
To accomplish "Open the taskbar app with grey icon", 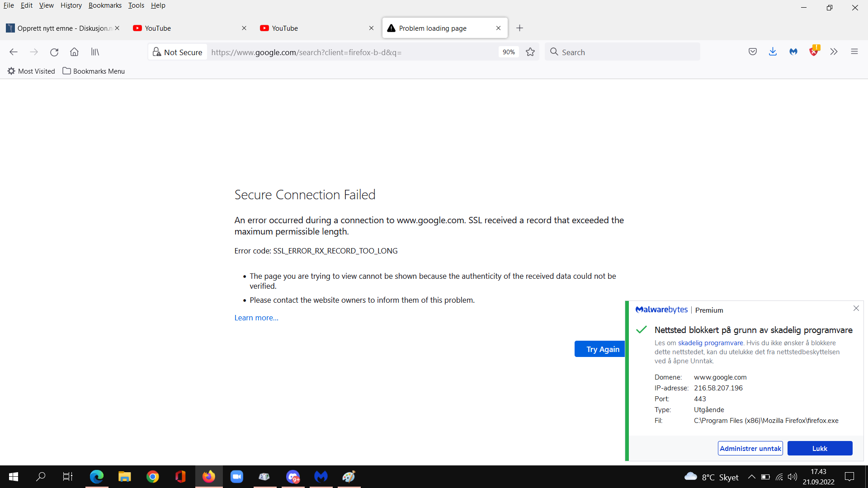I will [265, 477].
